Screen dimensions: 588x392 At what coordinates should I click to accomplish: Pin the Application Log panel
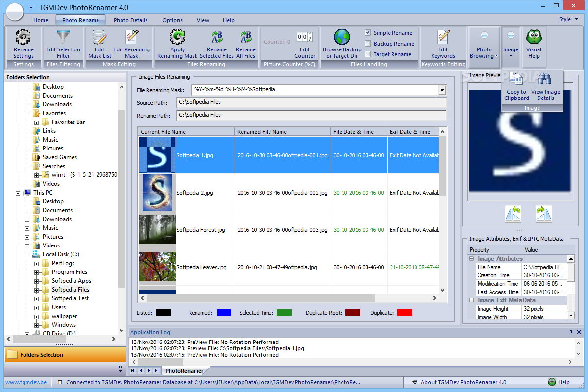coord(571,332)
